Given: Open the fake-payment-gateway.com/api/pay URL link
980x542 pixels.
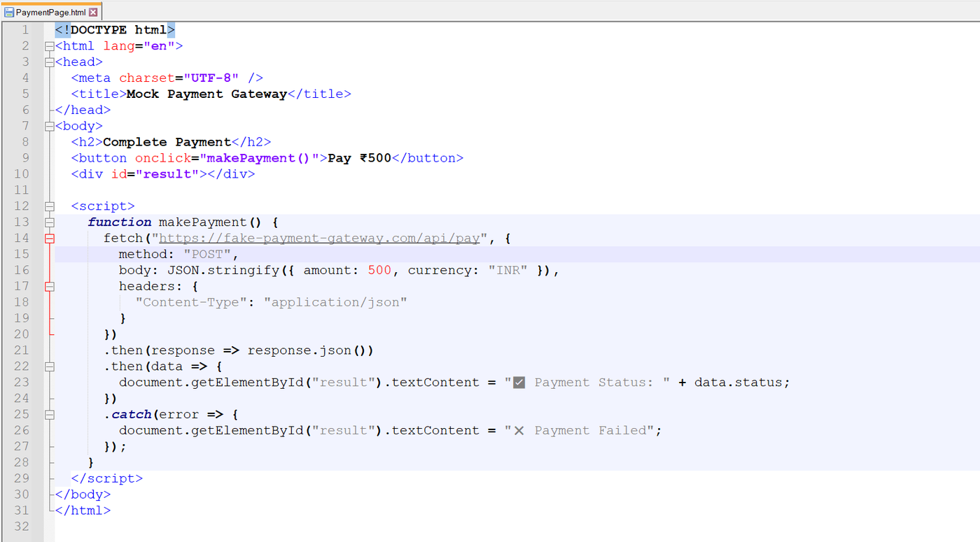Looking at the screenshot, I should (x=319, y=238).
